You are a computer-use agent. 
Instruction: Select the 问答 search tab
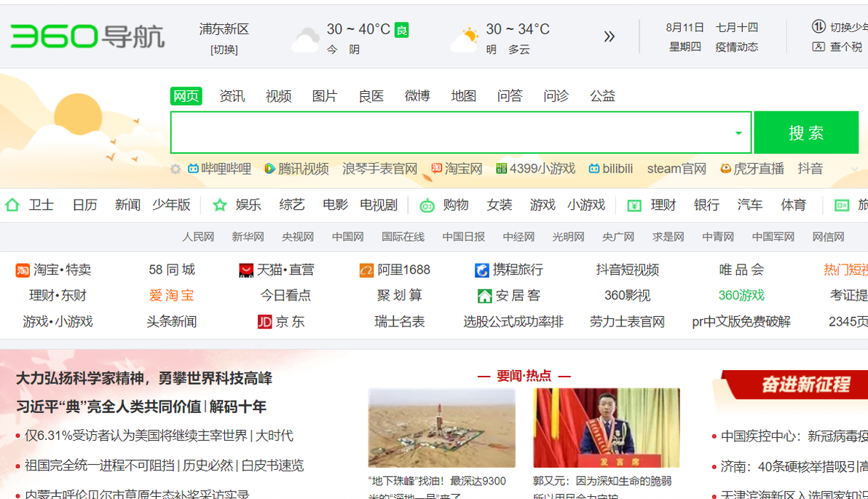(x=510, y=96)
